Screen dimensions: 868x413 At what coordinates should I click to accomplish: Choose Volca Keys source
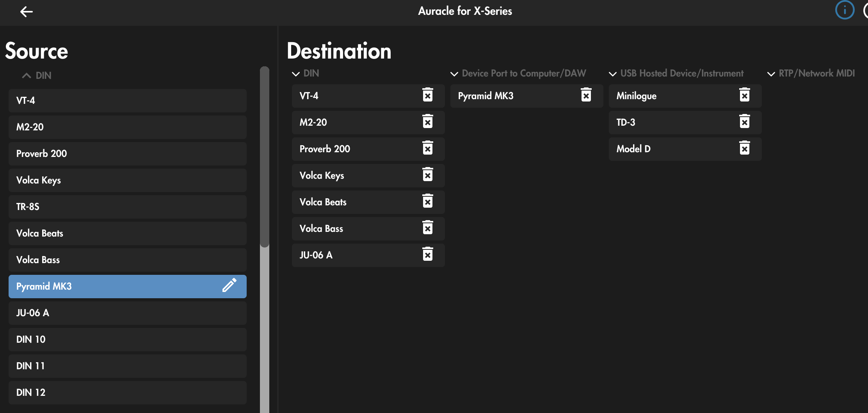[x=128, y=180]
